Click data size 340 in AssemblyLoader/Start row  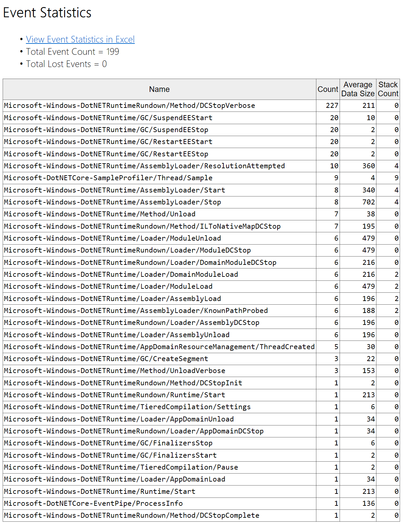coord(368,190)
